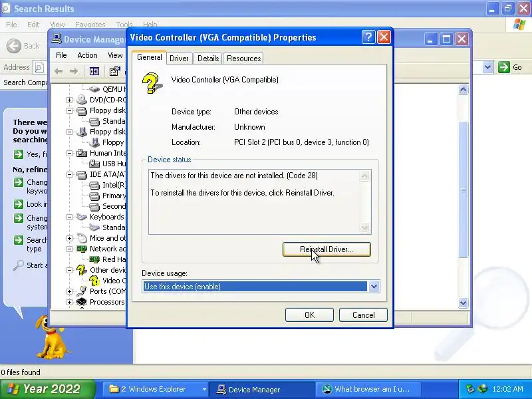Confirm properties dialog with OK

[x=309, y=315]
